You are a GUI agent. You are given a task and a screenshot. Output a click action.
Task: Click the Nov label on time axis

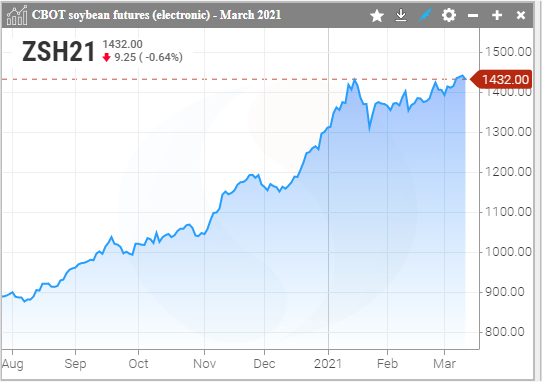204,364
